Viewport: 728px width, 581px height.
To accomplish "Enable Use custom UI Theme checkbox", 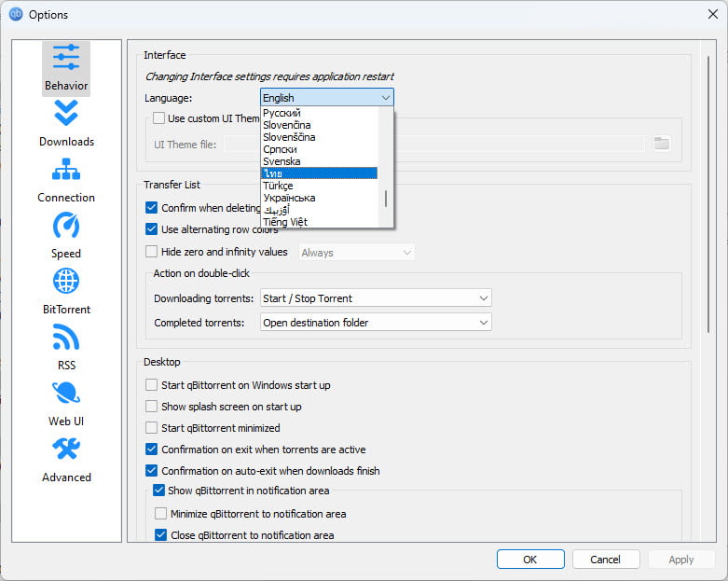I will pyautogui.click(x=158, y=118).
